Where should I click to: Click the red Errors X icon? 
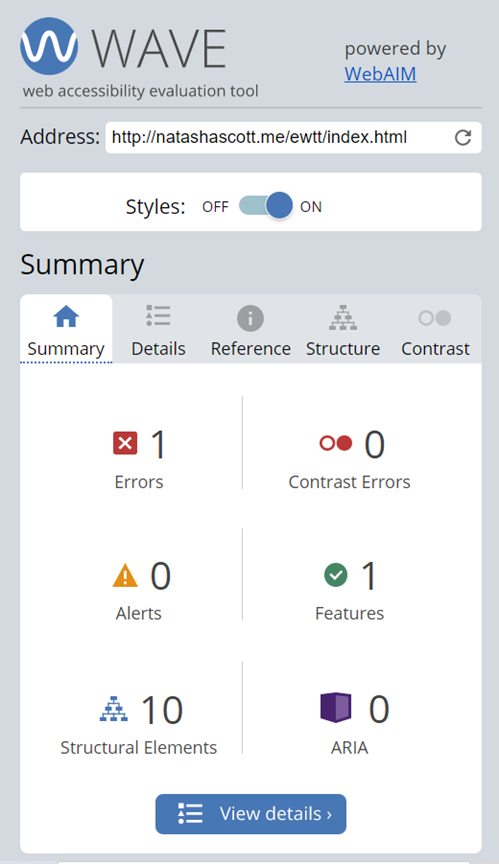click(x=125, y=444)
